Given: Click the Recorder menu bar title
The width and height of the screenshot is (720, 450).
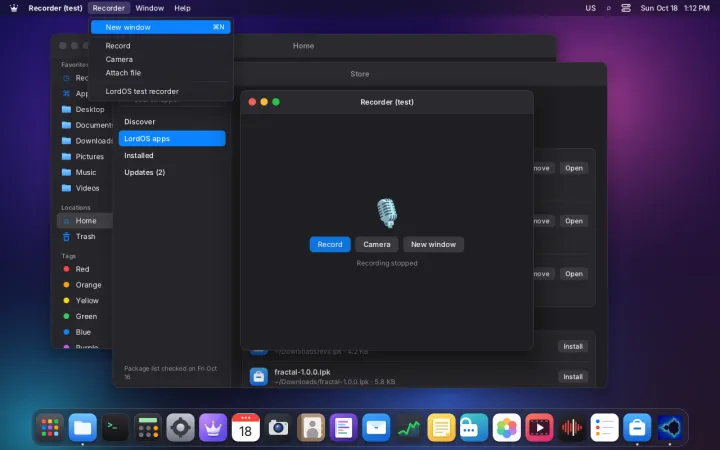Looking at the screenshot, I should (108, 8).
